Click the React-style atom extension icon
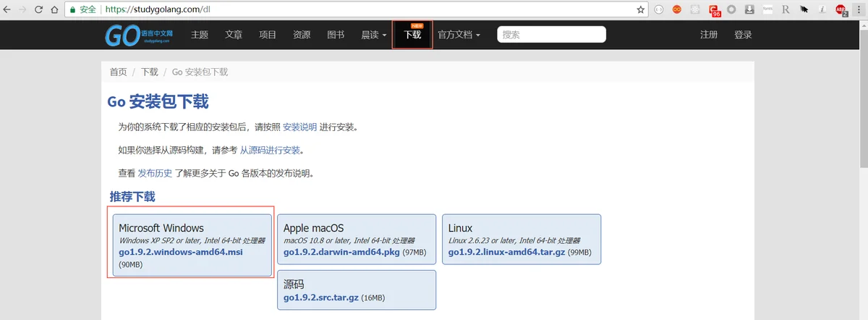Image resolution: width=868 pixels, height=320 pixels. [x=695, y=10]
